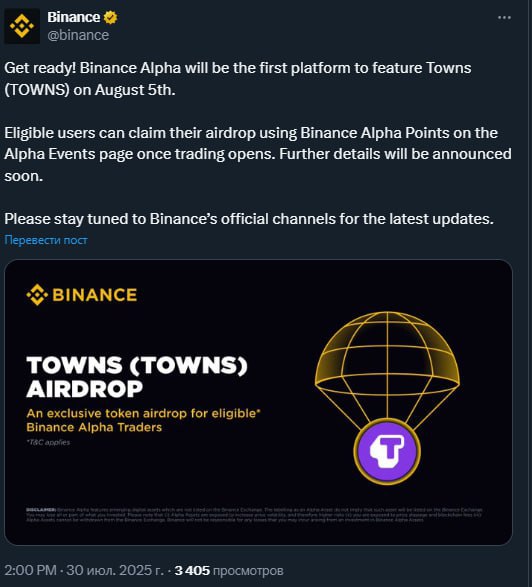Viewport: 532px width, 587px height.
Task: Click the gold verified badge
Action: [110, 17]
